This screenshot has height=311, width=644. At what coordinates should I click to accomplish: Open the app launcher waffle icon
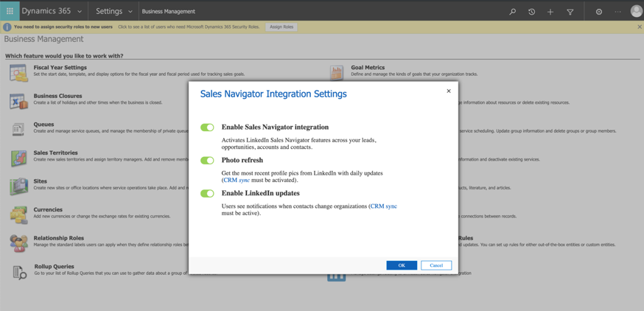click(x=10, y=11)
